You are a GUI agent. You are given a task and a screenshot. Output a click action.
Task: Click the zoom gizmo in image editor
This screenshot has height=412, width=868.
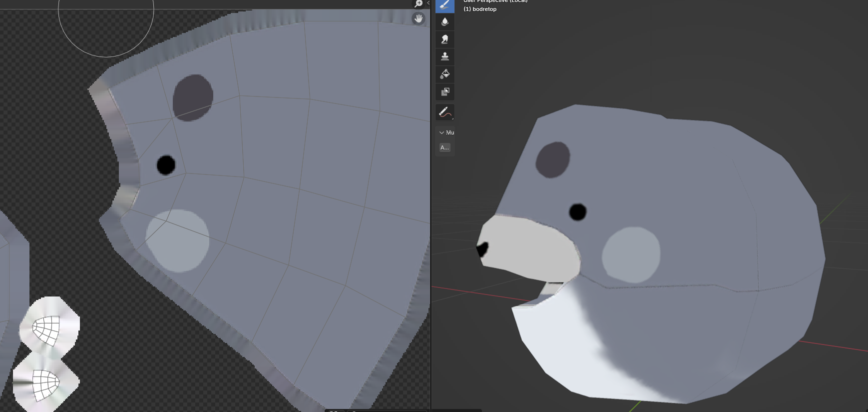[x=419, y=3]
